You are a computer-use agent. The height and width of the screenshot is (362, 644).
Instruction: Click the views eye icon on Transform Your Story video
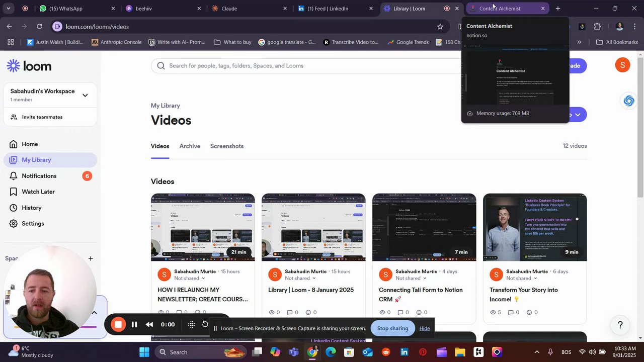click(x=493, y=312)
